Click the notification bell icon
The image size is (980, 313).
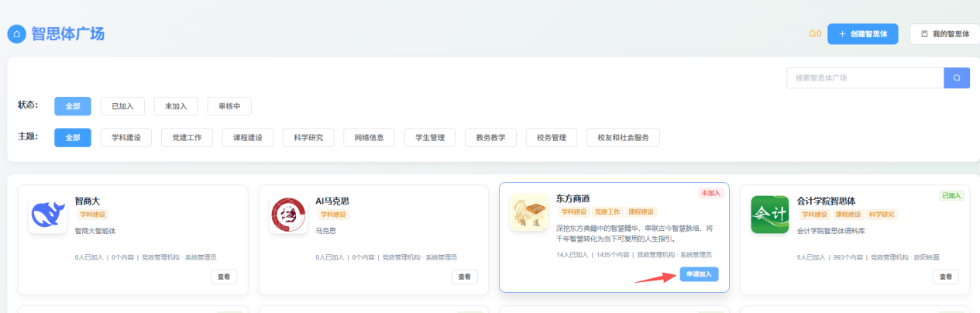pos(812,34)
